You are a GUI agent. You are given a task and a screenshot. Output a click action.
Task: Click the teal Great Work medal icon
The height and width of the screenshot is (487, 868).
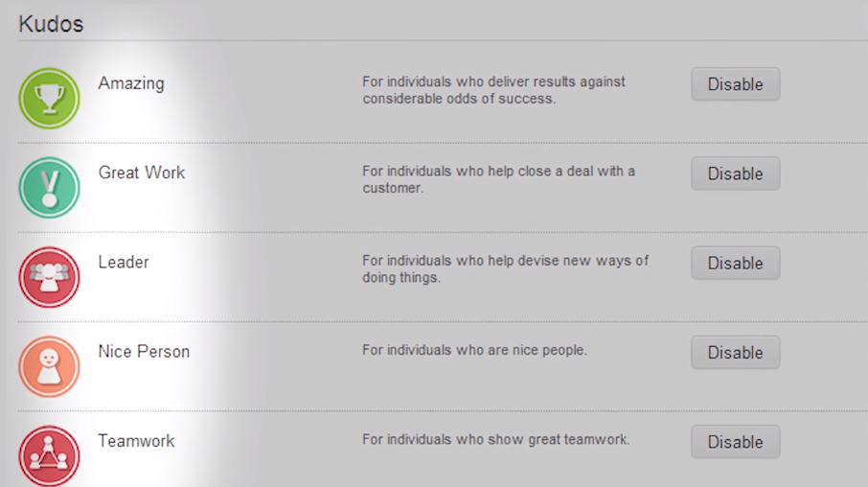(49, 188)
